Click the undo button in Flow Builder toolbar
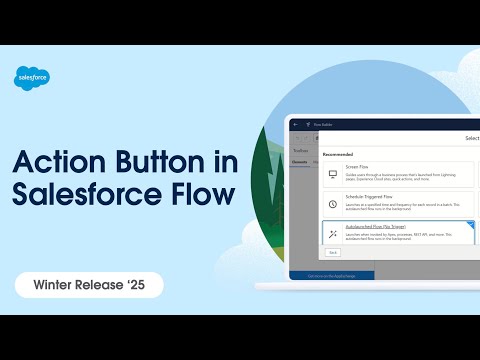 [297, 138]
